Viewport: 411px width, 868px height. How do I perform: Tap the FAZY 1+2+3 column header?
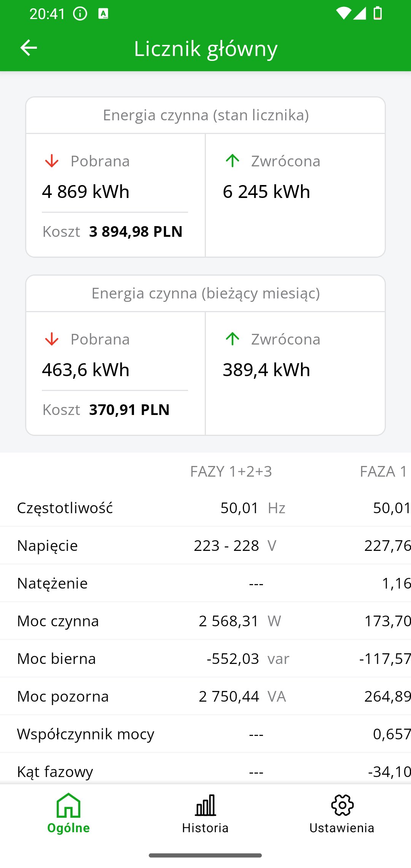(x=231, y=471)
